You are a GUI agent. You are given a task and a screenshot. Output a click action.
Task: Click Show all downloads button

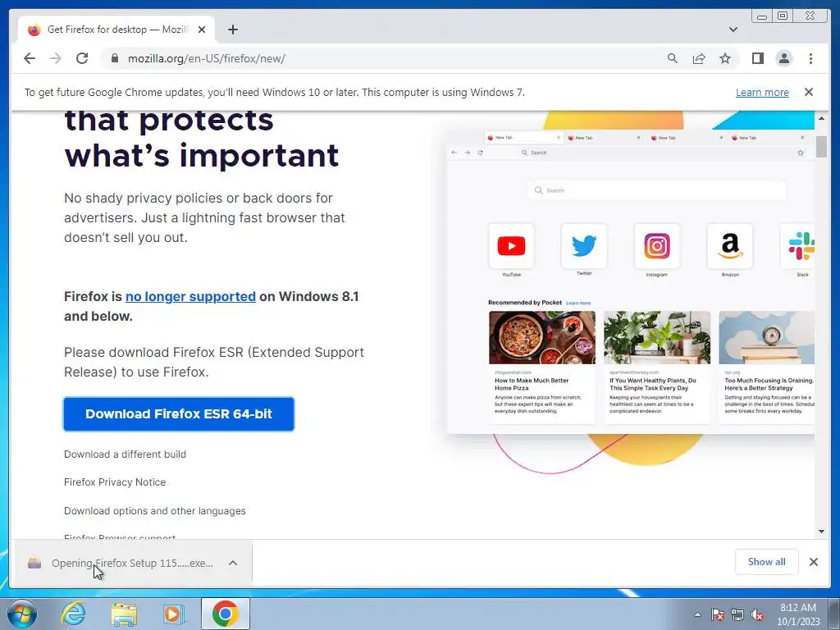pos(767,561)
